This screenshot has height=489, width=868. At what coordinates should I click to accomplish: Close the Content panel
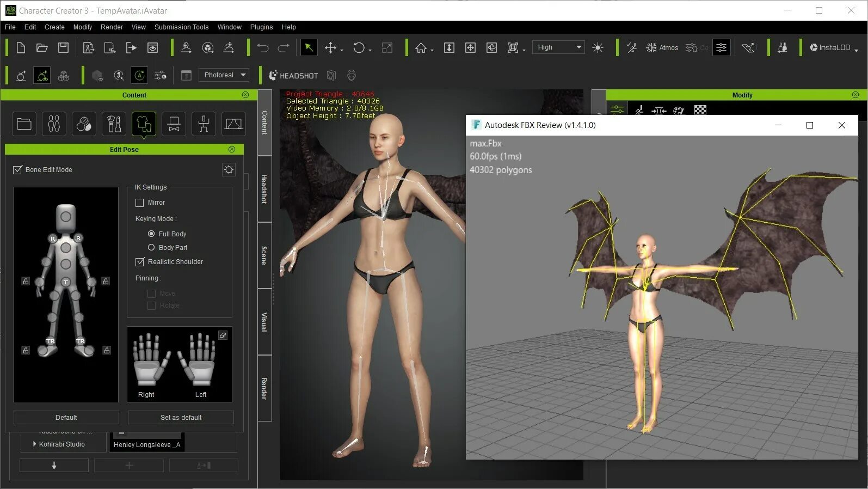245,95
